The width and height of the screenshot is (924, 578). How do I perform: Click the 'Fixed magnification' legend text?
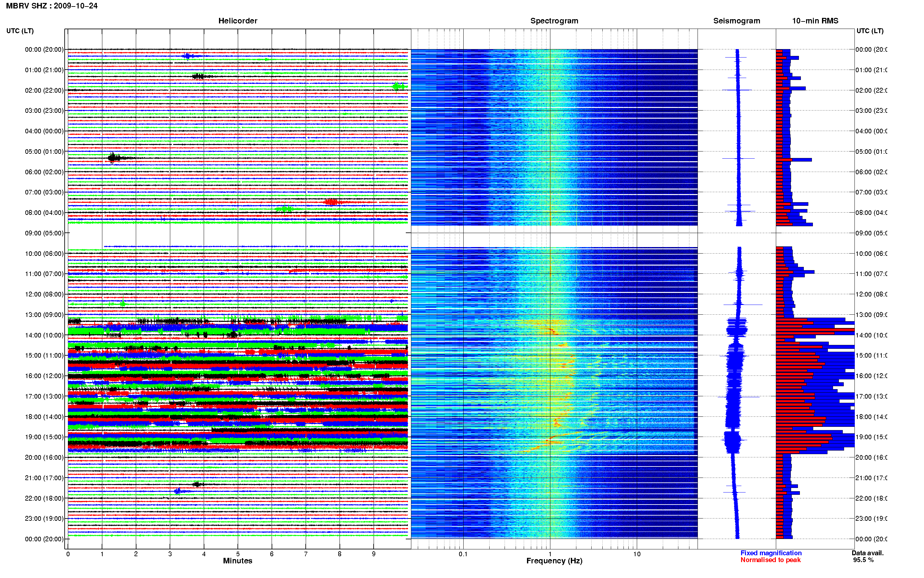pyautogui.click(x=771, y=553)
